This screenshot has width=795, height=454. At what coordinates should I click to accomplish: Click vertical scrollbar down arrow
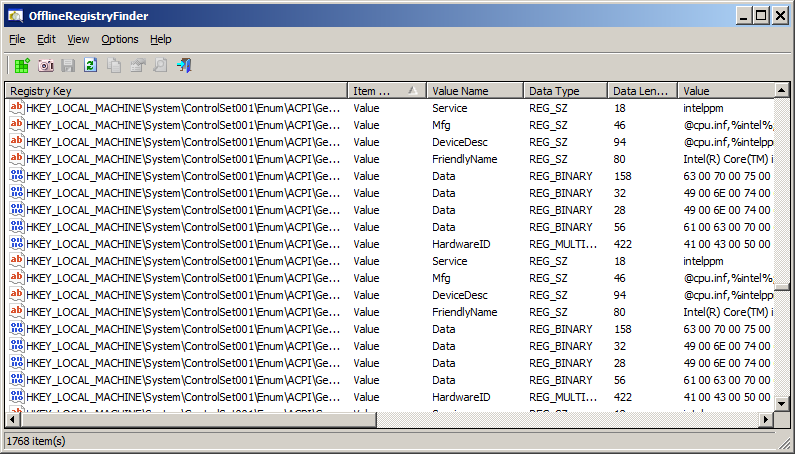pos(782,404)
